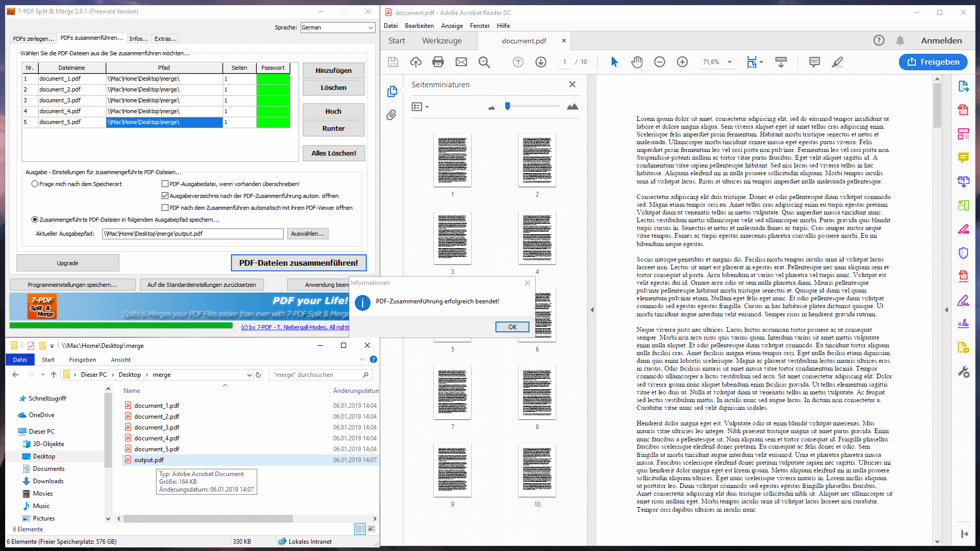Open the zoom percentage dropdown
980x551 pixels.
point(730,62)
